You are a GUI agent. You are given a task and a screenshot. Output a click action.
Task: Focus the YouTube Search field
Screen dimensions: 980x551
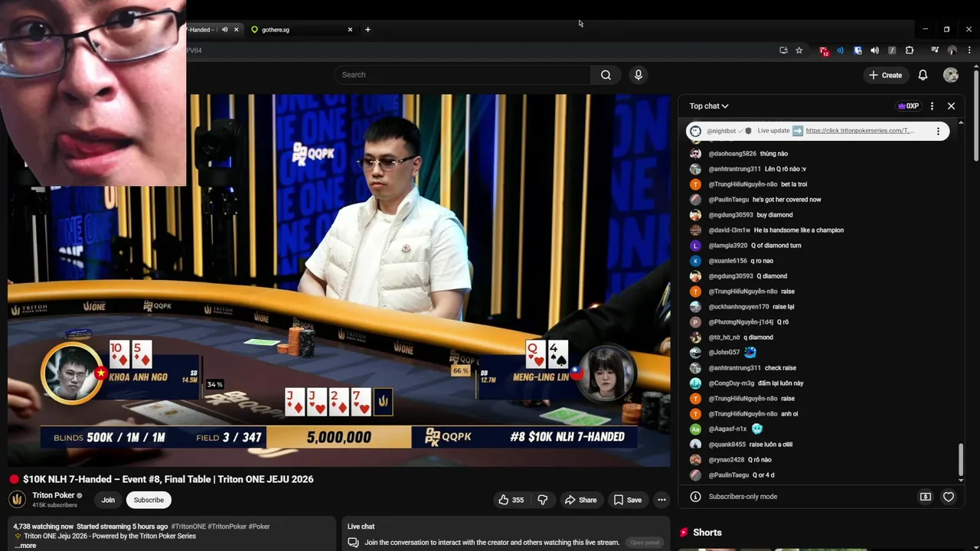point(462,75)
